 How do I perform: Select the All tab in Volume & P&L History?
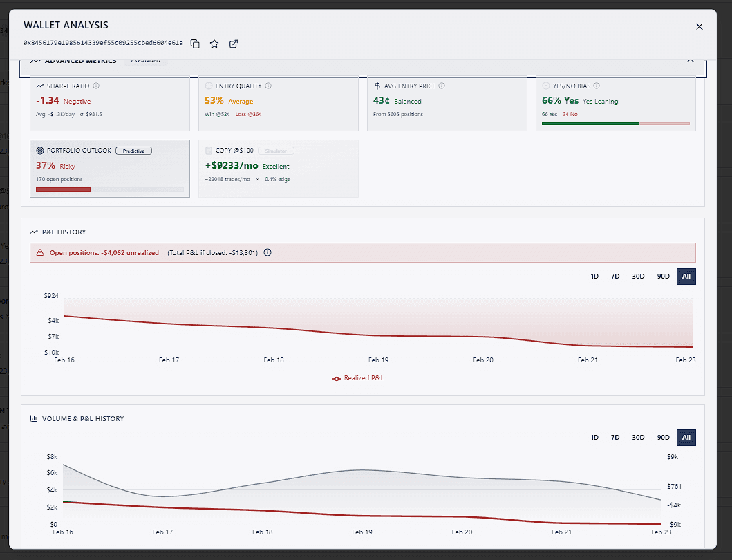pyautogui.click(x=686, y=437)
